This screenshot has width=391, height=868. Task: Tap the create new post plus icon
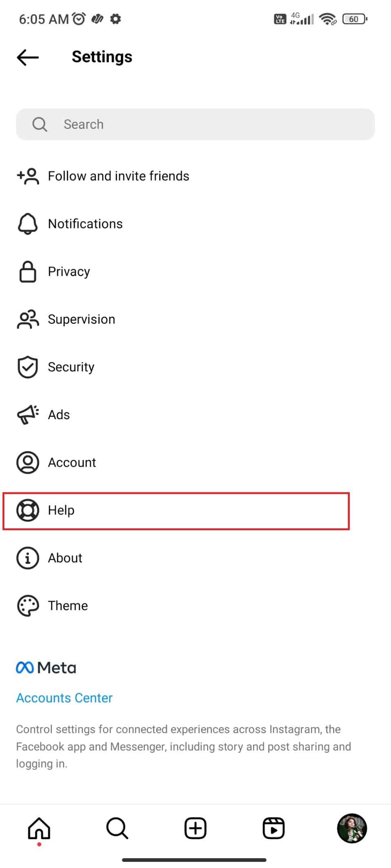coord(195,828)
